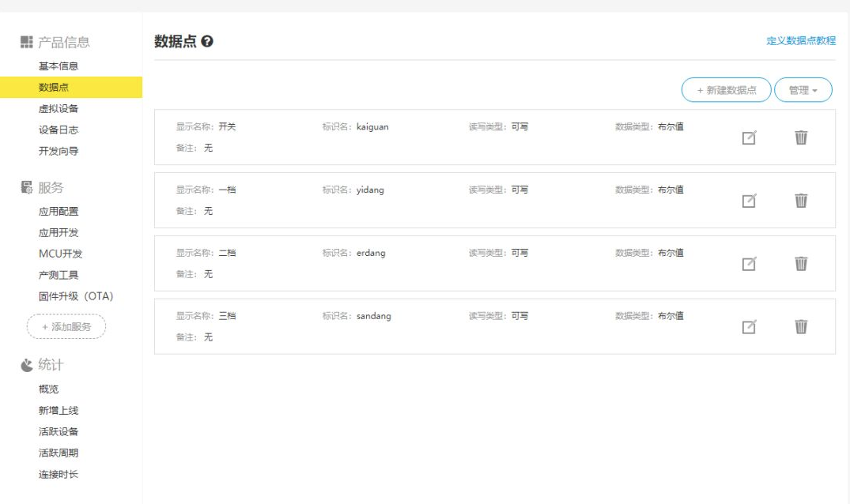The image size is (850, 504).
Task: Open the editor for sandang data point
Action: [749, 327]
